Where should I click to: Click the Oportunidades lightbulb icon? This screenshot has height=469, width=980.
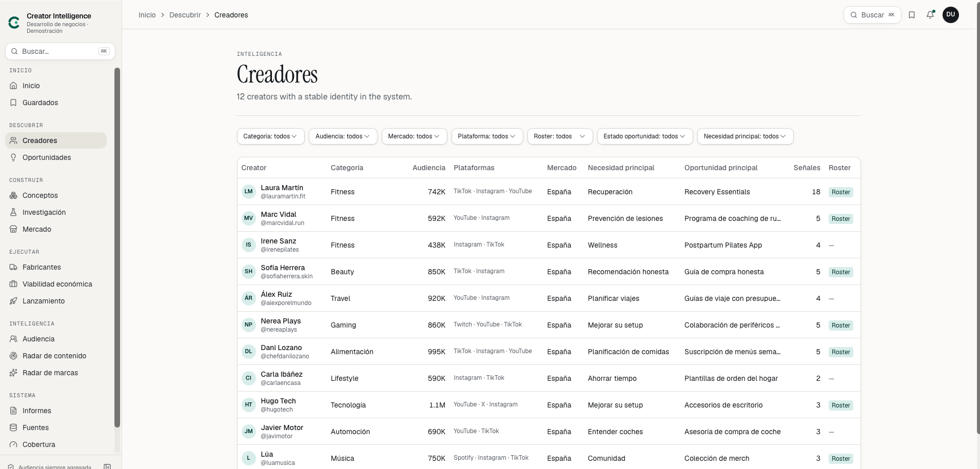coord(14,157)
